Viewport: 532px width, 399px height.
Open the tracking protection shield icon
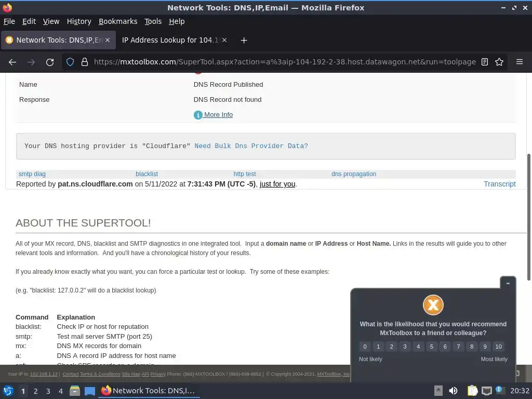pos(70,62)
